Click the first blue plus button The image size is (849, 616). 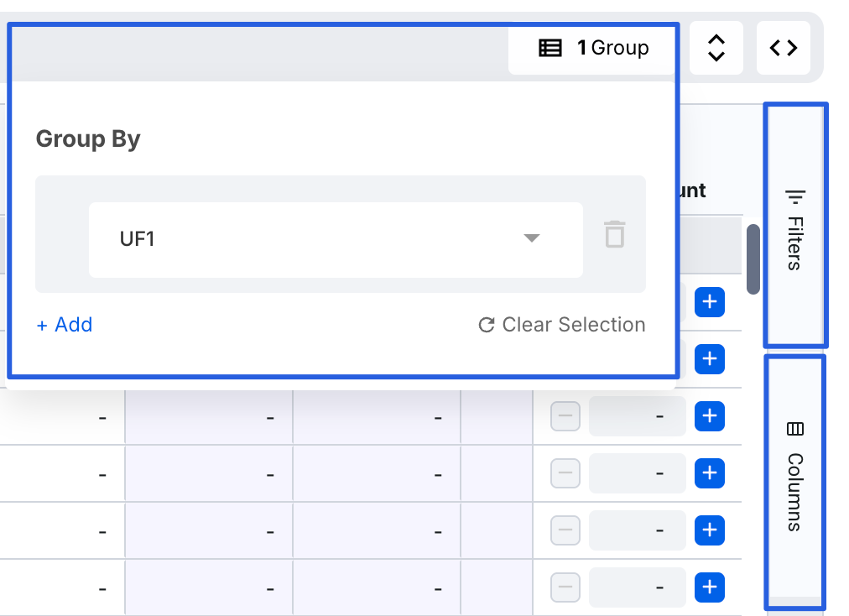click(x=710, y=301)
